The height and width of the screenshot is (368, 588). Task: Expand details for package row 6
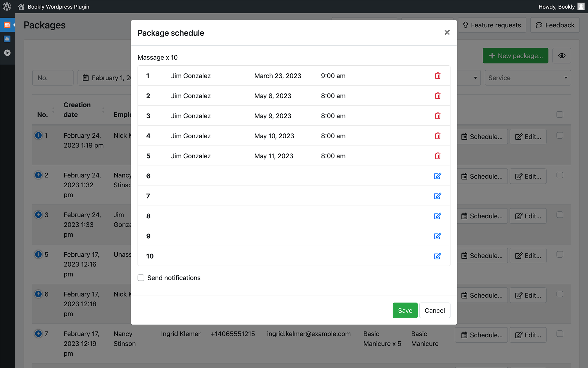[38, 294]
